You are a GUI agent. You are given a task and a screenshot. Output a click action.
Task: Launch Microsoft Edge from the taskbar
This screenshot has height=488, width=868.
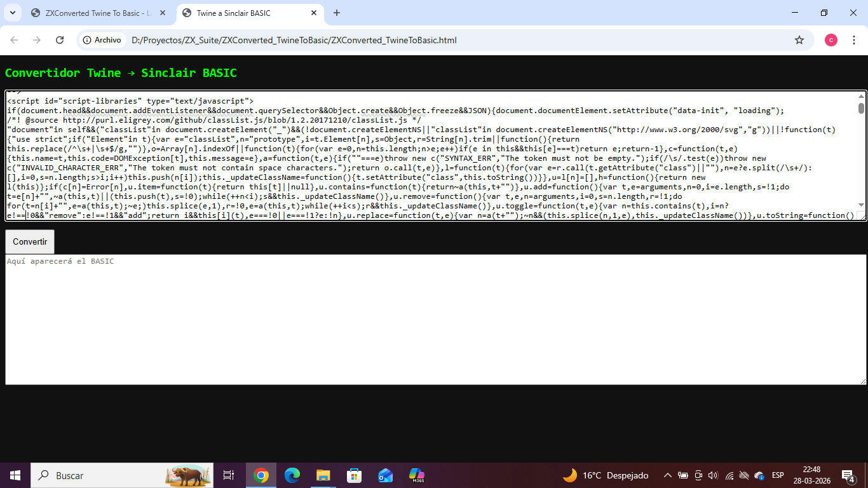pos(292,475)
